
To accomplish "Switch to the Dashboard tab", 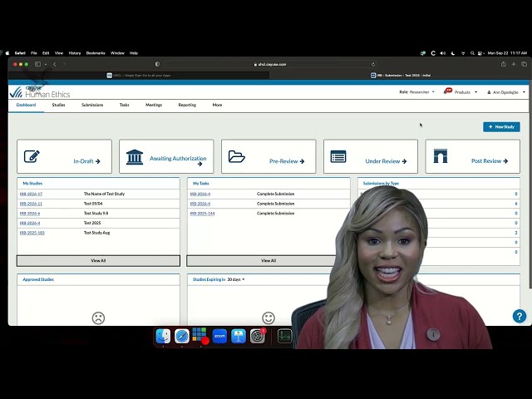I will pyautogui.click(x=26, y=105).
